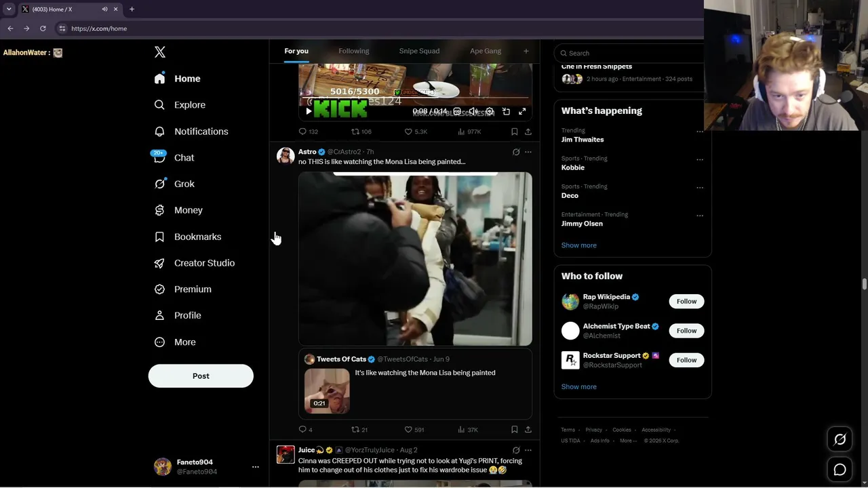This screenshot has width=868, height=488.
Task: Open more options on Astro's post
Action: (528, 152)
